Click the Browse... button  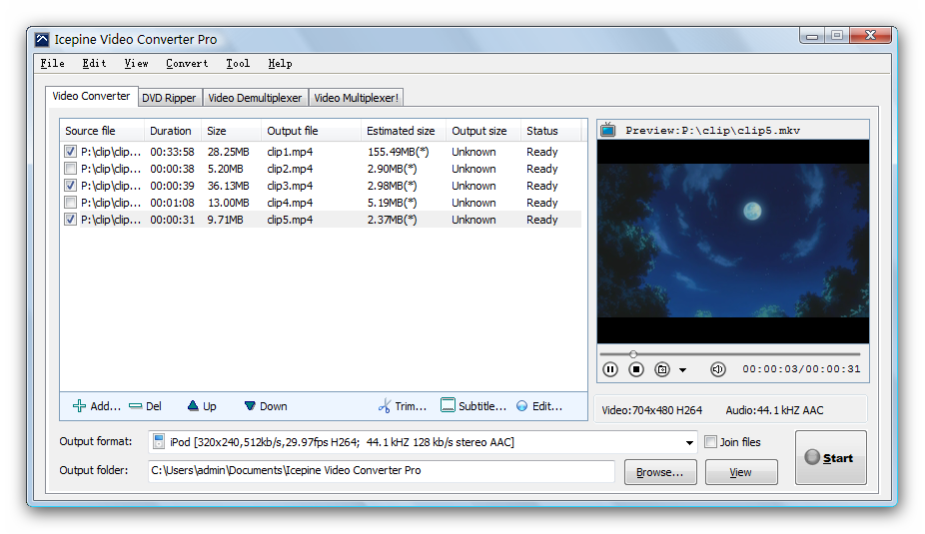pos(660,472)
